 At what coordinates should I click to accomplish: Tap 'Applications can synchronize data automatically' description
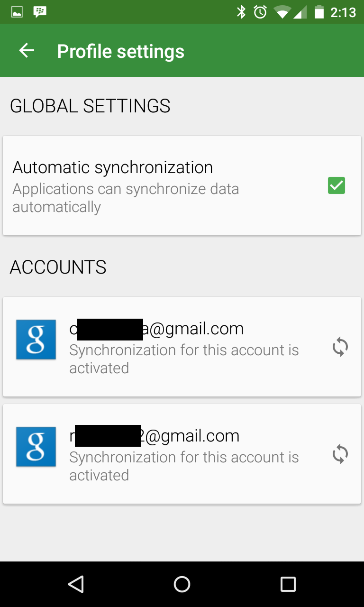coord(126,198)
